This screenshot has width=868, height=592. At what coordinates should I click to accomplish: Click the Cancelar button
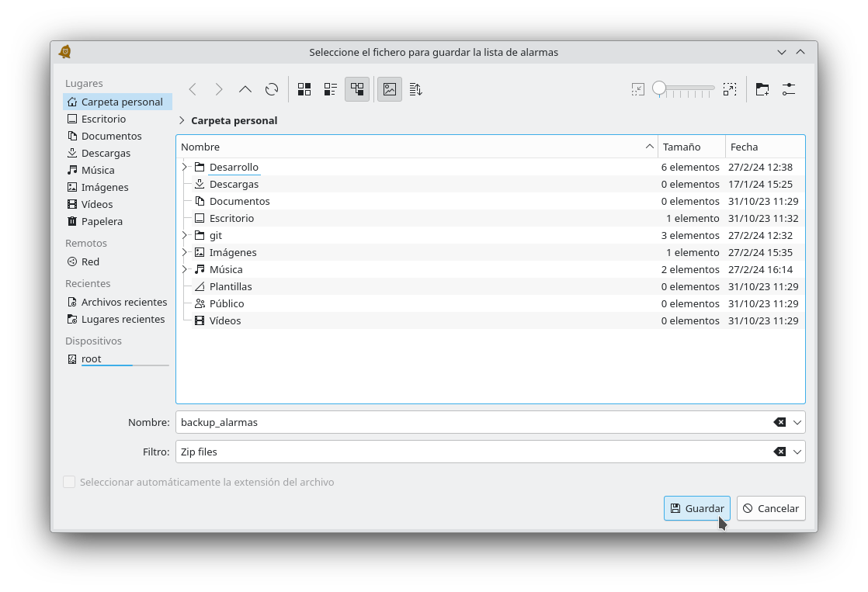pyautogui.click(x=770, y=508)
